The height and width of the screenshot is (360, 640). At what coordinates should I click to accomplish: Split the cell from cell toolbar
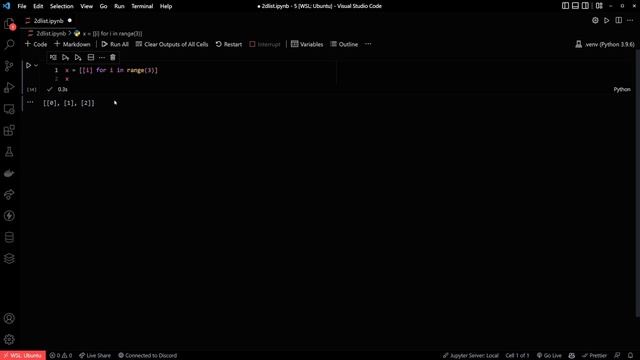pyautogui.click(x=91, y=58)
